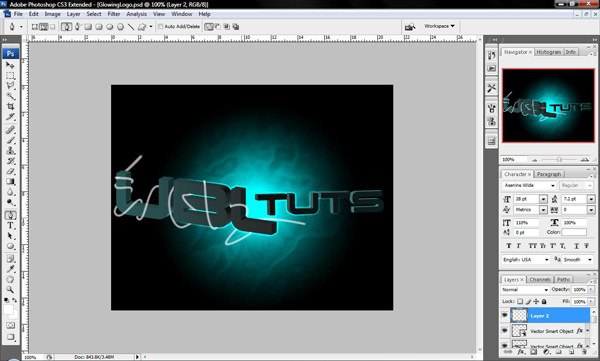Open the Analysis menu
Viewport: 600px width, 361px height.
136,14
